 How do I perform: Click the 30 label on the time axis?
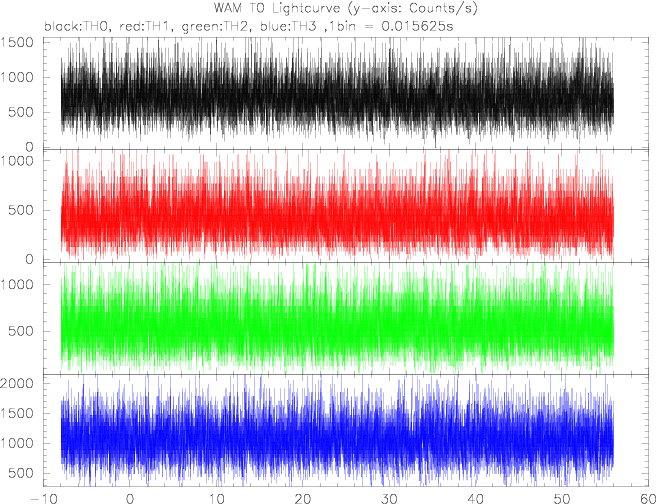coord(389,499)
